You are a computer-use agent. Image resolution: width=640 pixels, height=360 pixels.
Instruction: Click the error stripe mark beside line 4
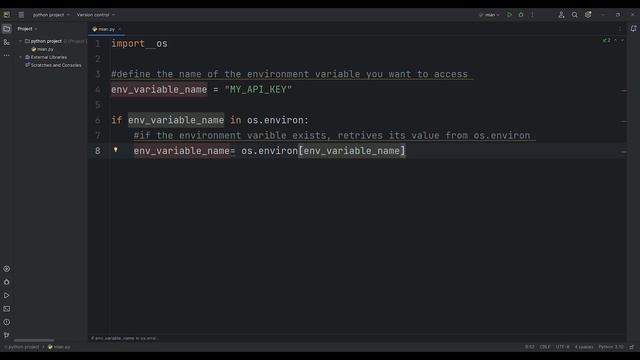coord(624,91)
